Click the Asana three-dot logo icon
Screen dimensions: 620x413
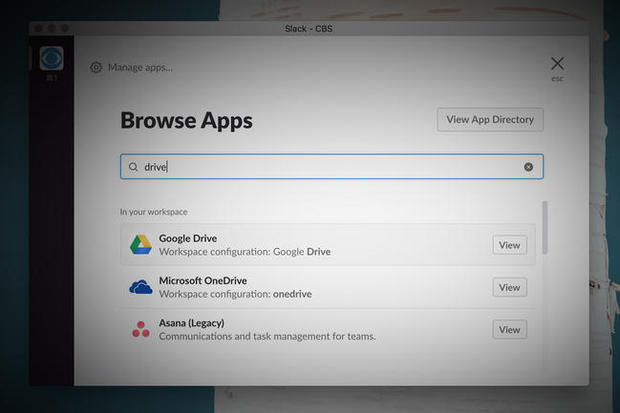click(140, 330)
